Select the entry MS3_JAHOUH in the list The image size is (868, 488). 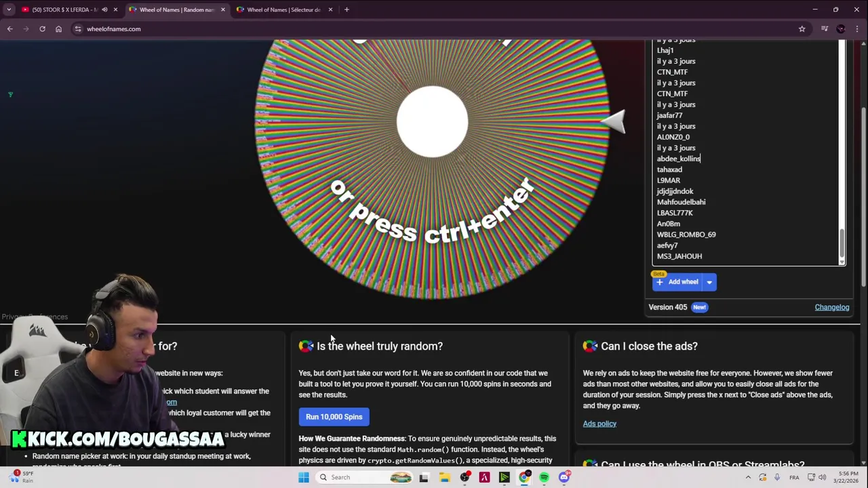[x=679, y=256]
